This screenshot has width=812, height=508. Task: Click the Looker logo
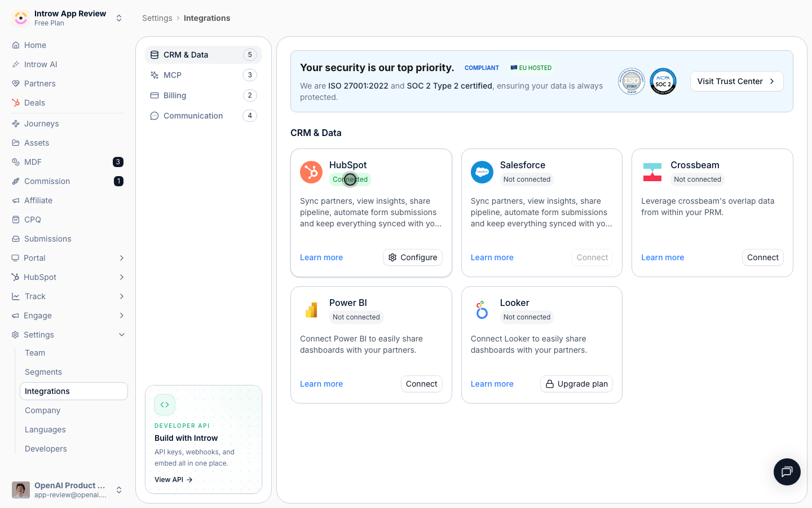pos(482,310)
